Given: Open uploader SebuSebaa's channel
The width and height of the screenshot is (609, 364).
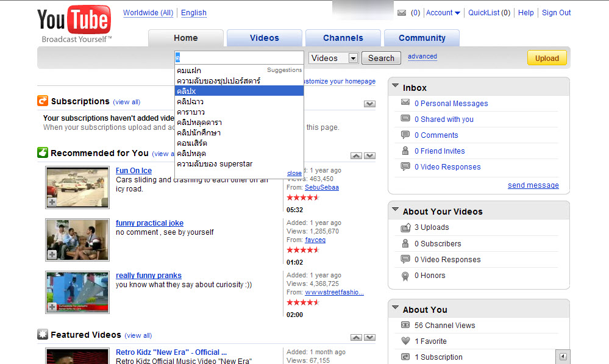Looking at the screenshot, I should pos(322,187).
